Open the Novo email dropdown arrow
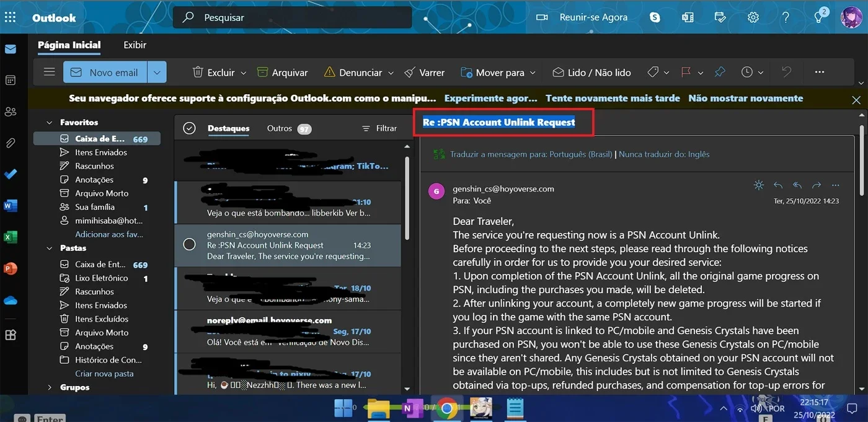 click(x=157, y=73)
